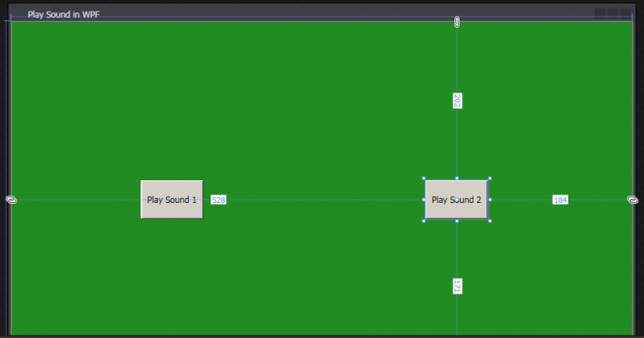644x338 pixels.
Task: Toggle the right margin anchor link icon
Action: click(632, 200)
